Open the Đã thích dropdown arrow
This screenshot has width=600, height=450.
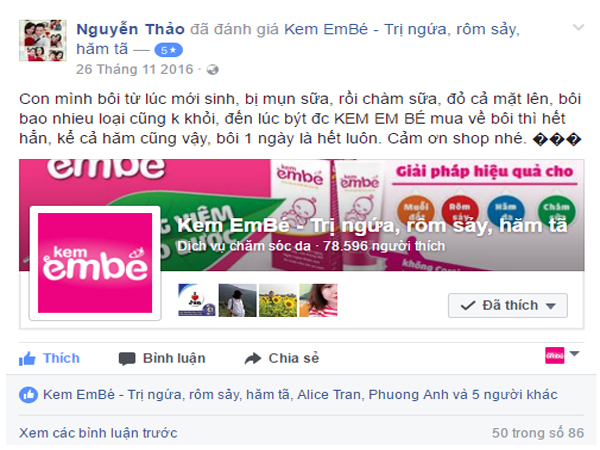pyautogui.click(x=551, y=306)
